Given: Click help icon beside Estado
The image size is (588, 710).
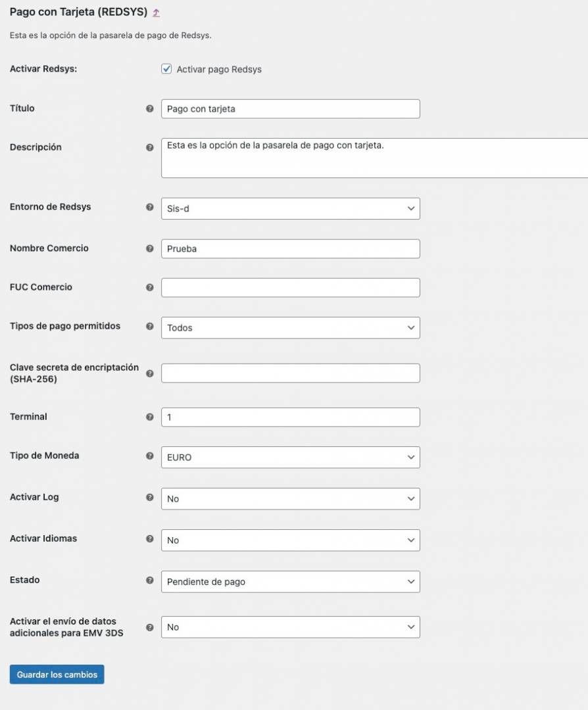Looking at the screenshot, I should [x=150, y=580].
